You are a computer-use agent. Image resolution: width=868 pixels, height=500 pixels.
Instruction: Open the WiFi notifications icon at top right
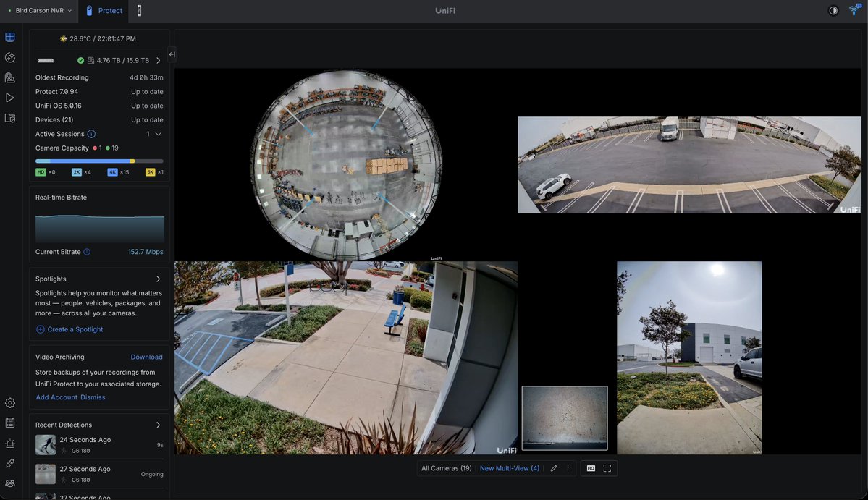[855, 10]
